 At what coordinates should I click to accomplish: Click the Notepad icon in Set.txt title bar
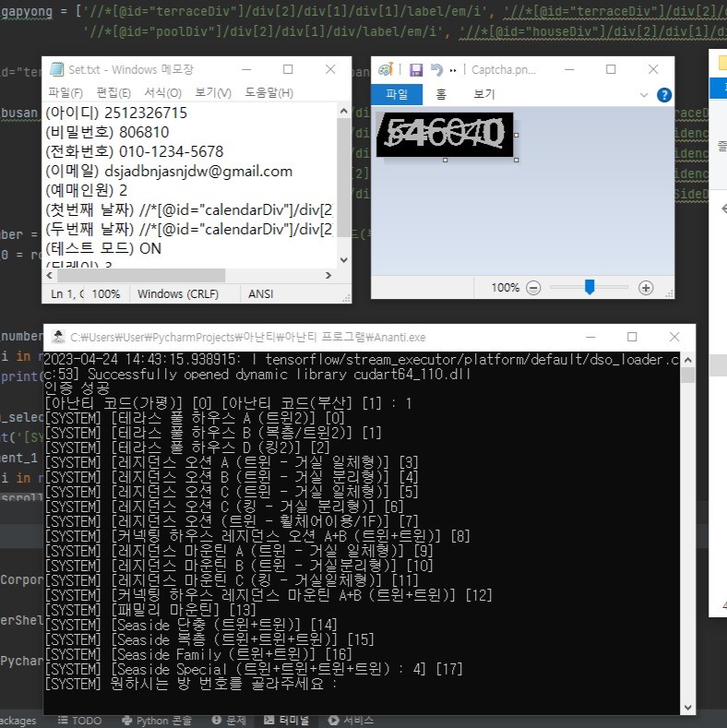pos(56,69)
